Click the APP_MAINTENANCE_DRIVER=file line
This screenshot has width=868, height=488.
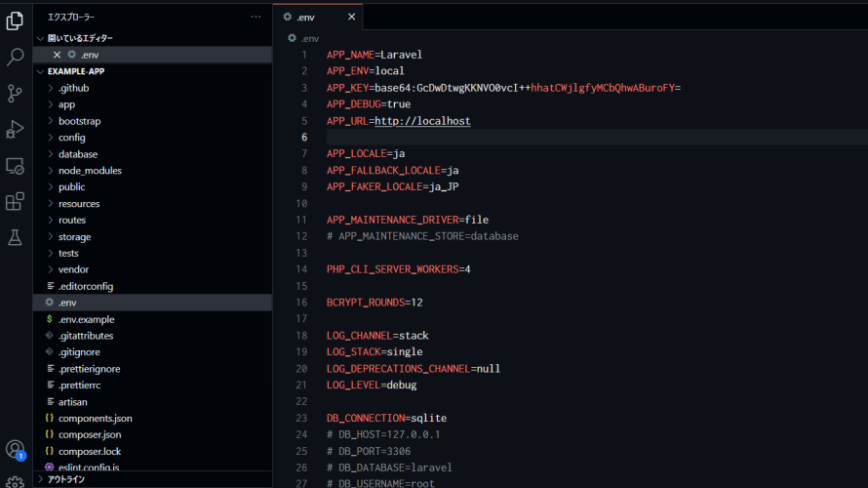click(408, 220)
